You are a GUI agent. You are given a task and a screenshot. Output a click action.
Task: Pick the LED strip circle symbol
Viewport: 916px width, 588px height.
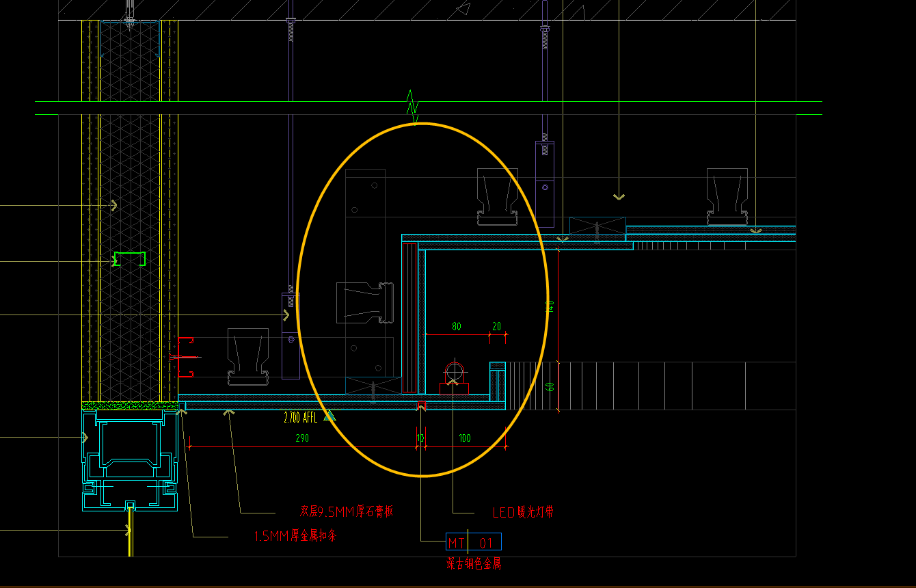point(454,373)
